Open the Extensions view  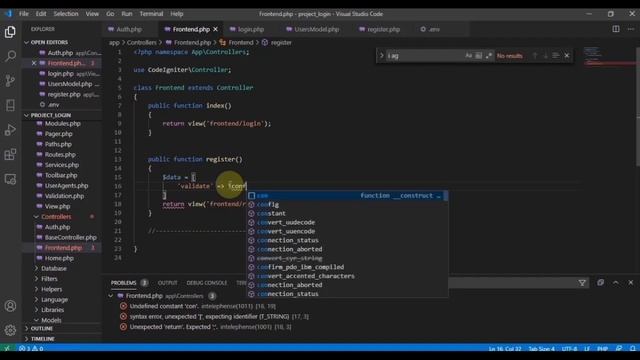tap(10, 154)
